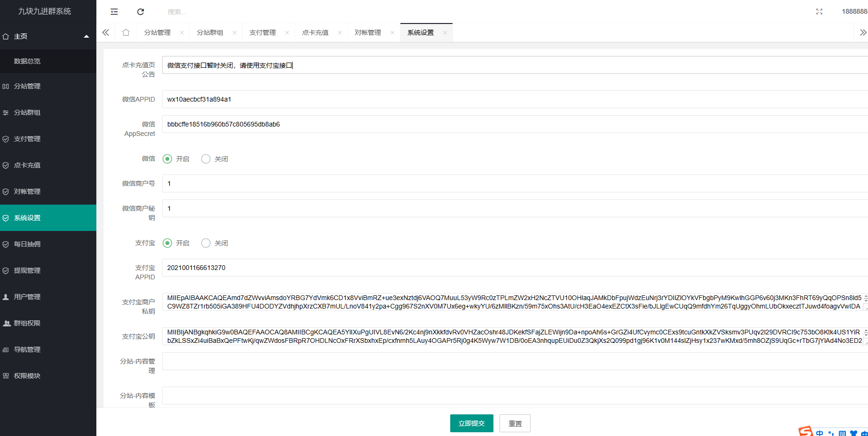Select 关闭 radio for 支付宝
This screenshot has height=436, width=868.
(x=206, y=243)
